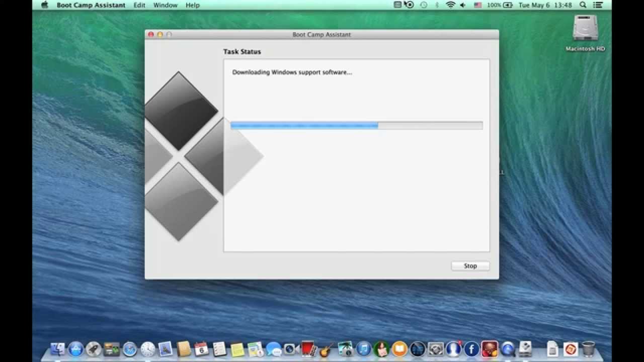Open Safari compass icon in Dock
644x362 pixels.
130,349
